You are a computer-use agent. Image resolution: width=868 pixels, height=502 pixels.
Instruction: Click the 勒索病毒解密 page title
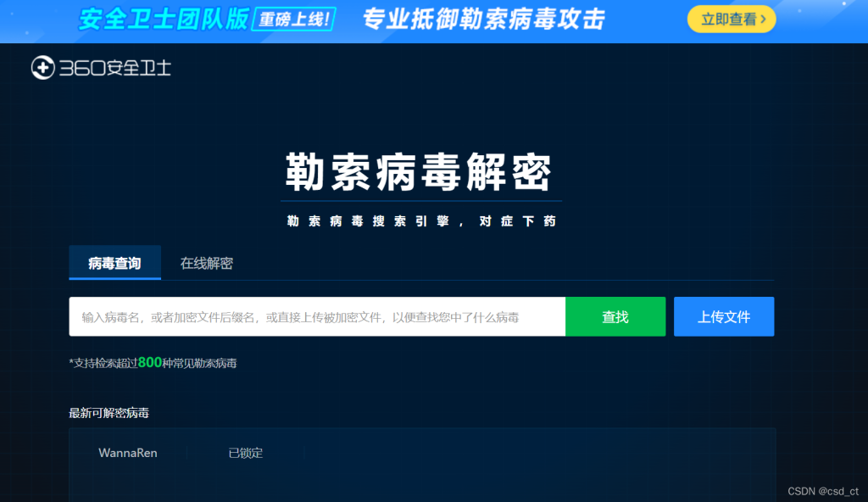pos(420,170)
